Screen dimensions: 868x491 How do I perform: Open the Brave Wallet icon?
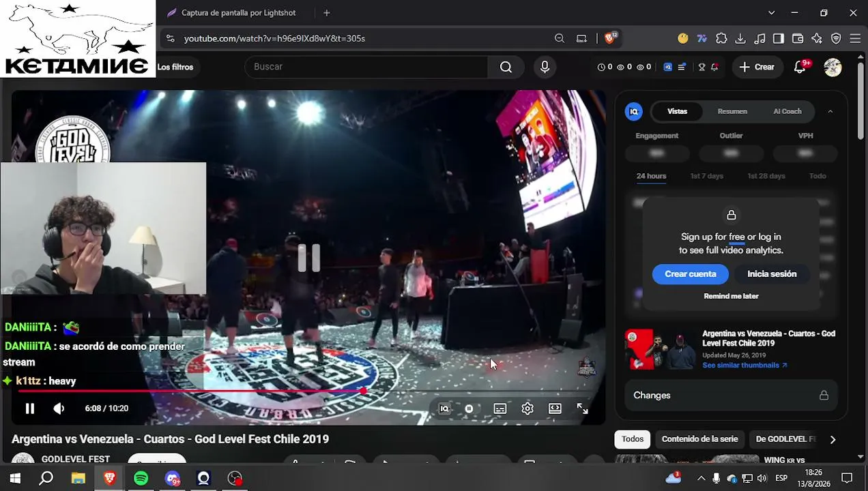(x=797, y=38)
